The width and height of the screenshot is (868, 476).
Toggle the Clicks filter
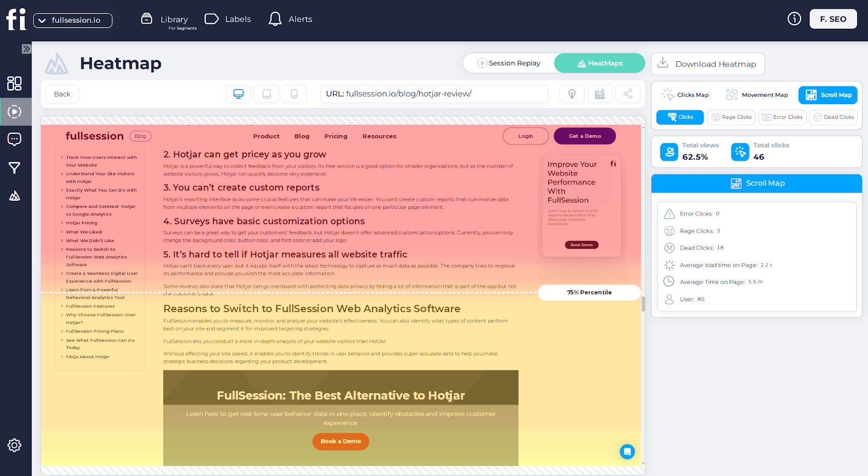click(680, 117)
